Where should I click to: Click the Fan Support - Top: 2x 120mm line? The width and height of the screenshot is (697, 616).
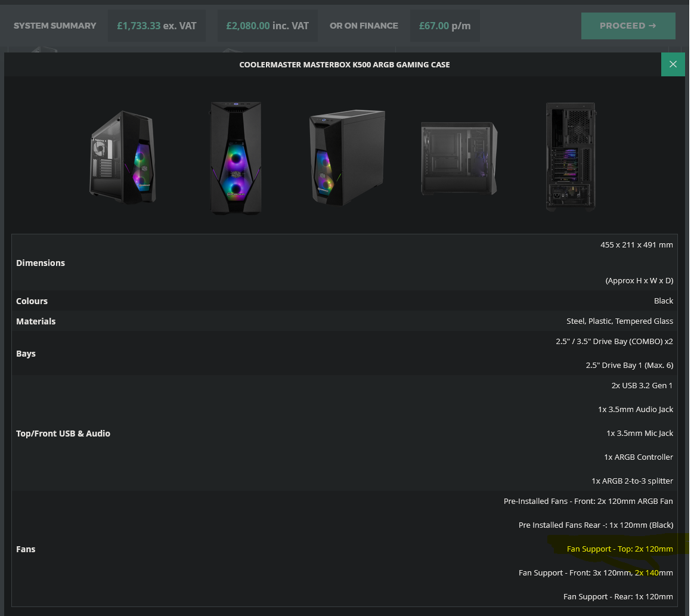(x=619, y=549)
